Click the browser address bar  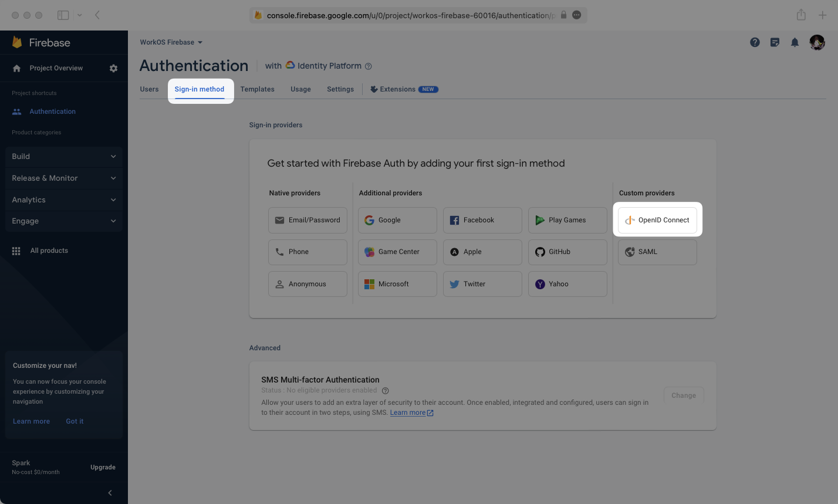coord(411,15)
